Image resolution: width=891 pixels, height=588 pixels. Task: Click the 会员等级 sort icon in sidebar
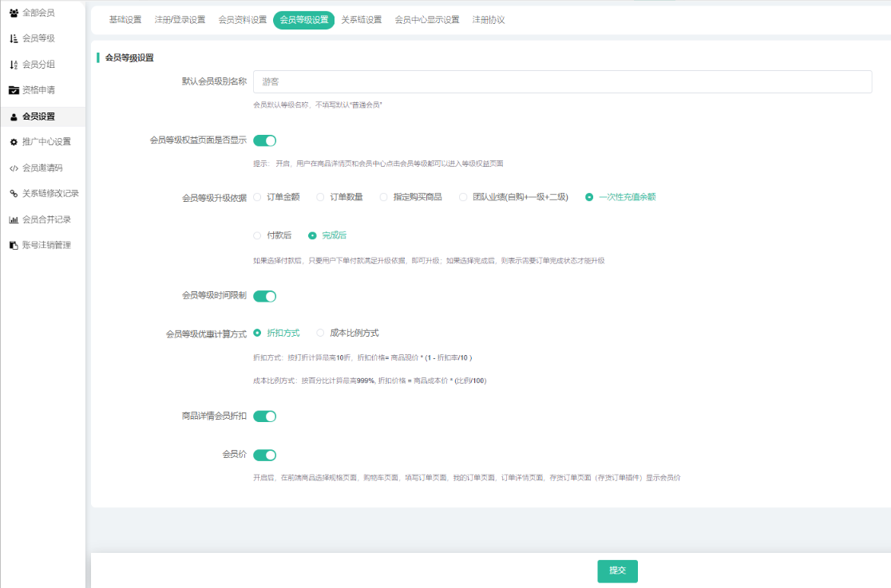[x=14, y=38]
